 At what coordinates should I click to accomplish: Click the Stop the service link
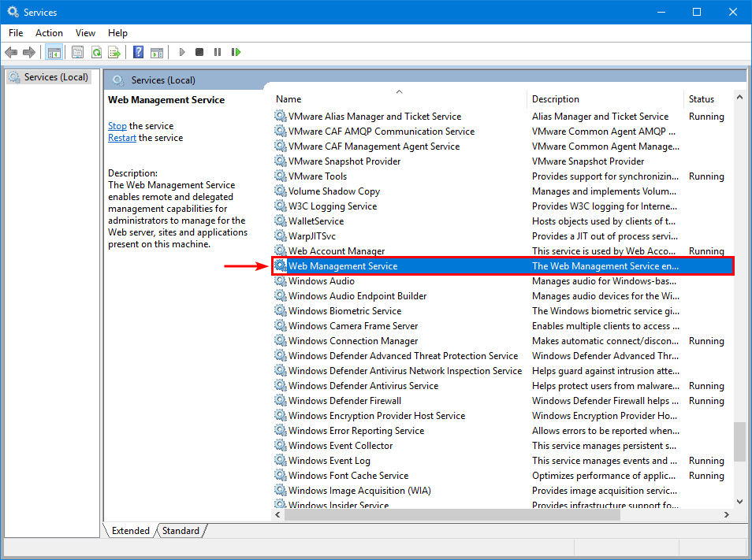(117, 126)
